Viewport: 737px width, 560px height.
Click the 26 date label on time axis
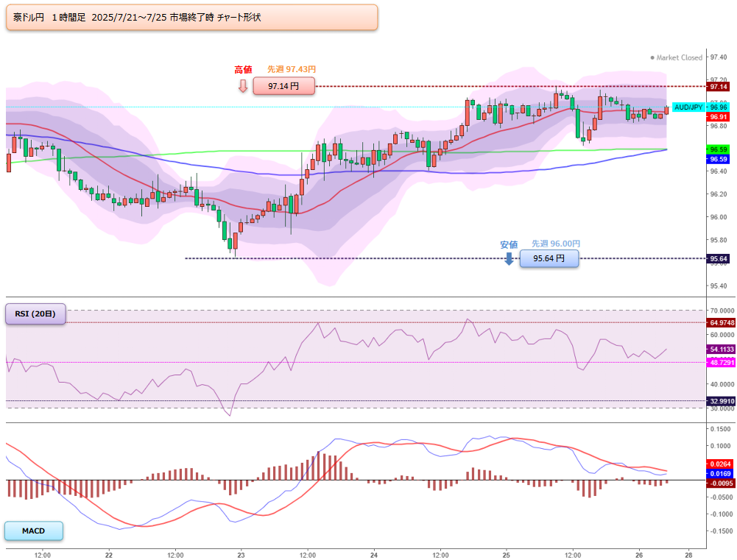pos(639,555)
